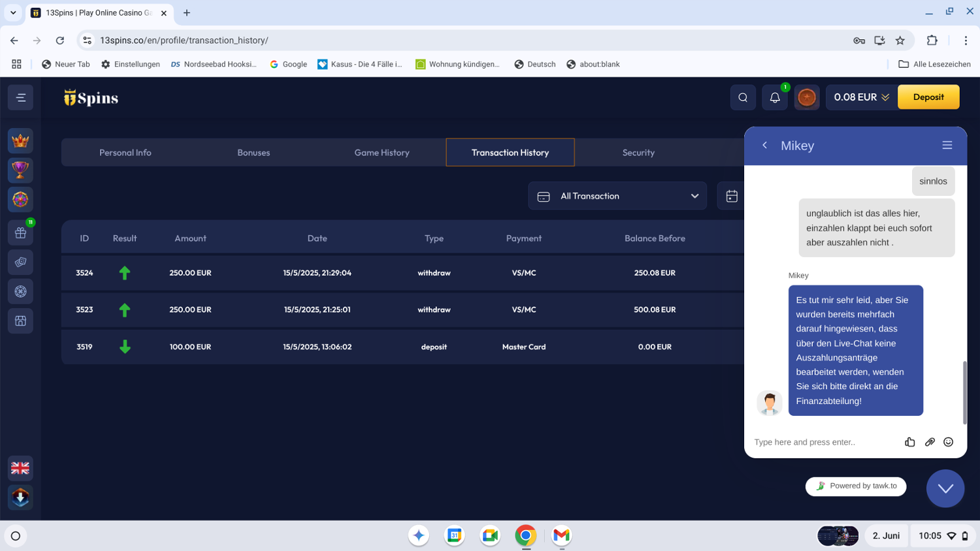Toggle the sidebar hamburger menu
Viewport: 980px width, 551px height.
pos(20,97)
